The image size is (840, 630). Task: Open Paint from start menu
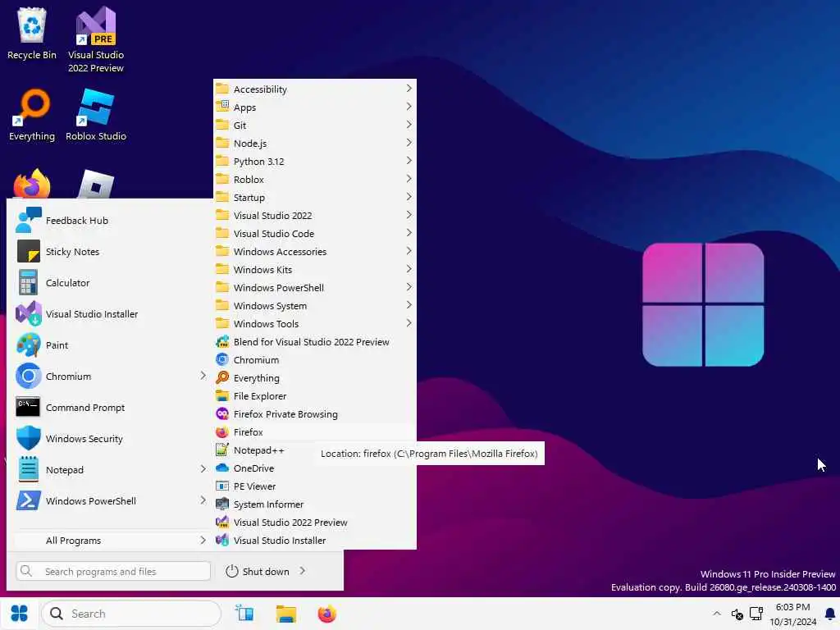110,345
